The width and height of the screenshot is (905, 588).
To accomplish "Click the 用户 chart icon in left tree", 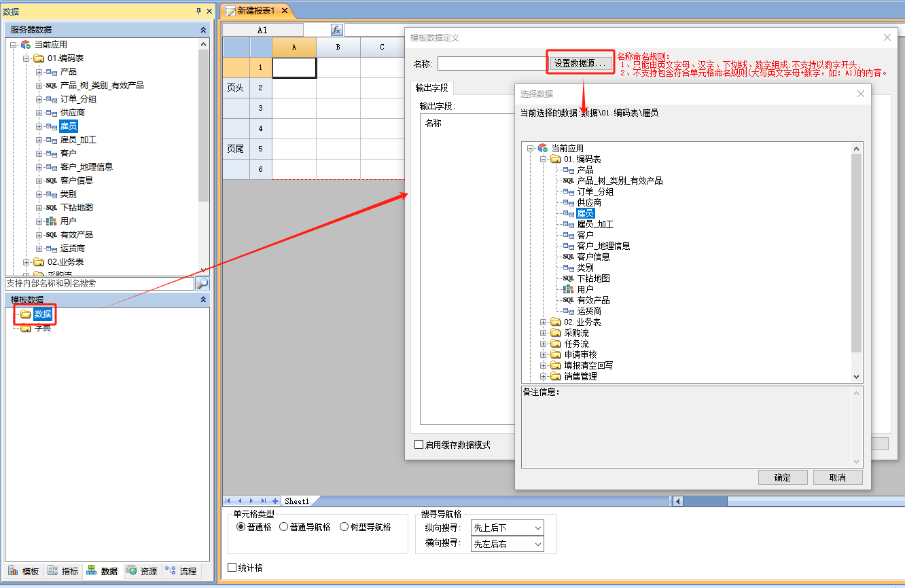I will 52,221.
